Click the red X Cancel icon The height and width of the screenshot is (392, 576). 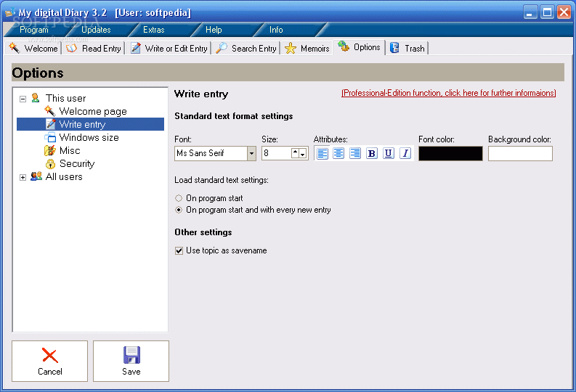[x=50, y=355]
